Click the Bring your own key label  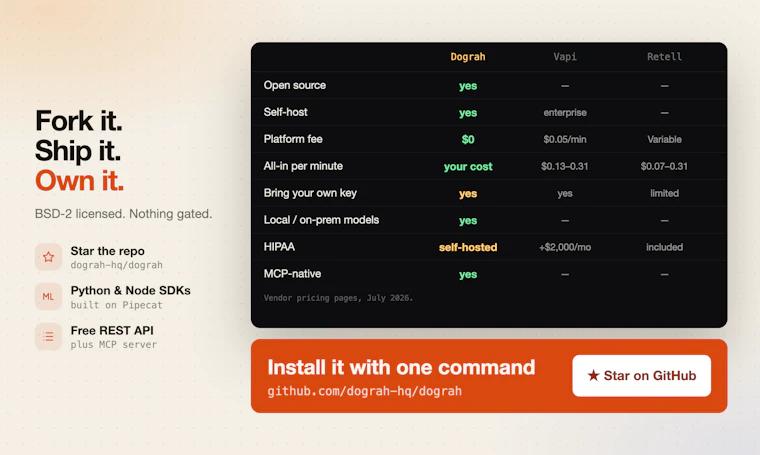pyautogui.click(x=310, y=193)
